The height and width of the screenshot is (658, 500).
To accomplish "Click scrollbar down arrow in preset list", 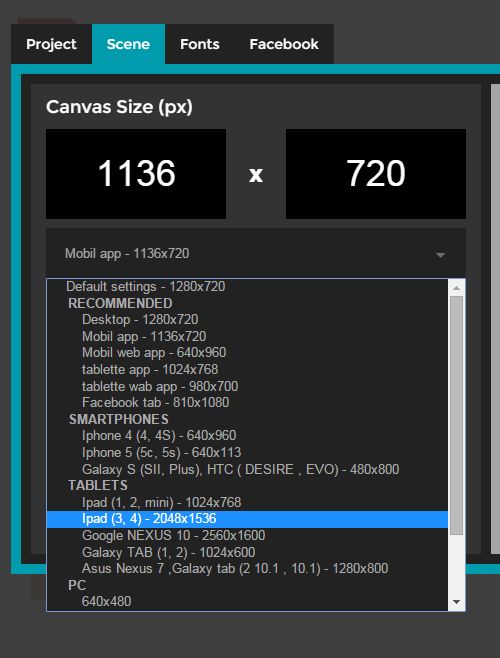I will click(x=456, y=603).
